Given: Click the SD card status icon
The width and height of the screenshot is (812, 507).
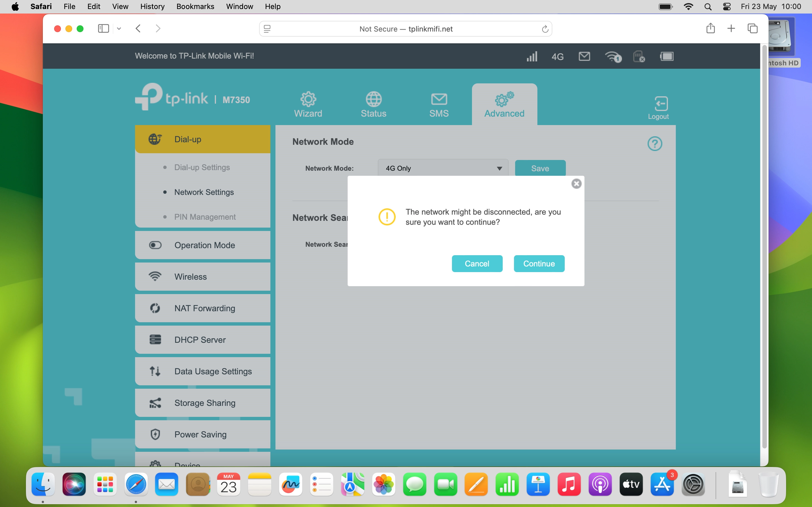Looking at the screenshot, I should (639, 56).
